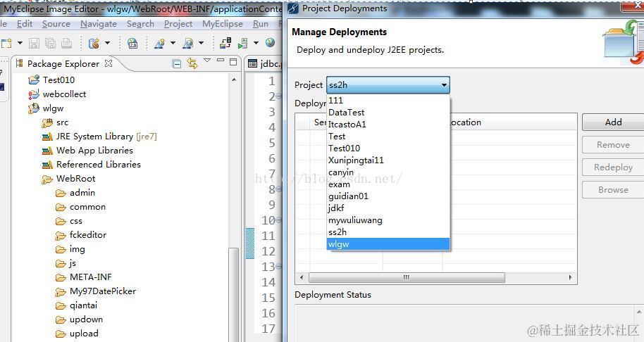Select the Package Explorer tab
644x342 pixels.
(63, 63)
